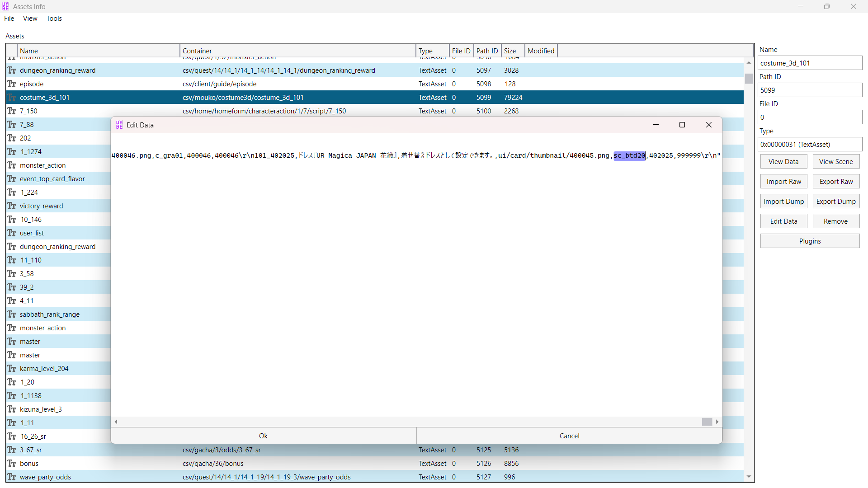Open the Tools menu

pos(54,19)
